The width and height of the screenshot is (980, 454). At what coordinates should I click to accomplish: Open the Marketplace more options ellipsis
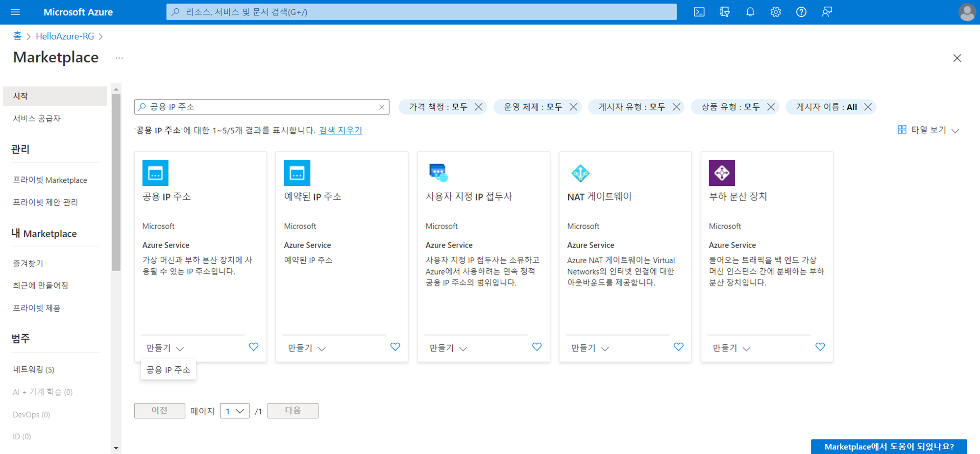(119, 58)
